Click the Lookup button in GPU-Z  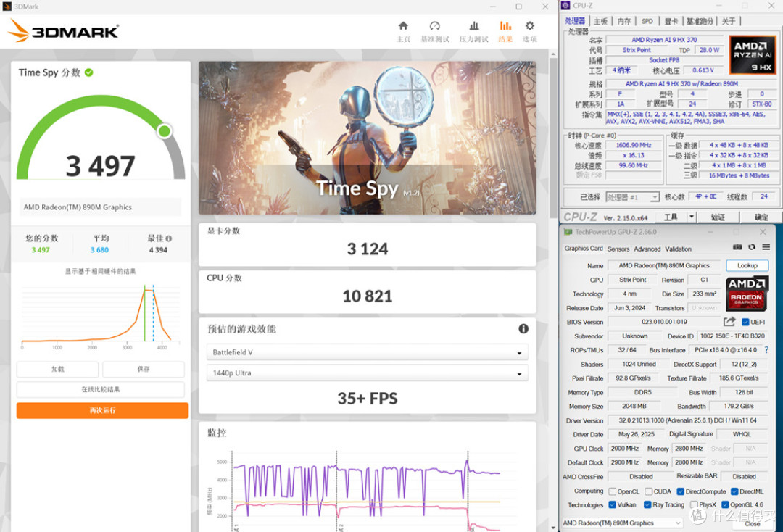(747, 265)
